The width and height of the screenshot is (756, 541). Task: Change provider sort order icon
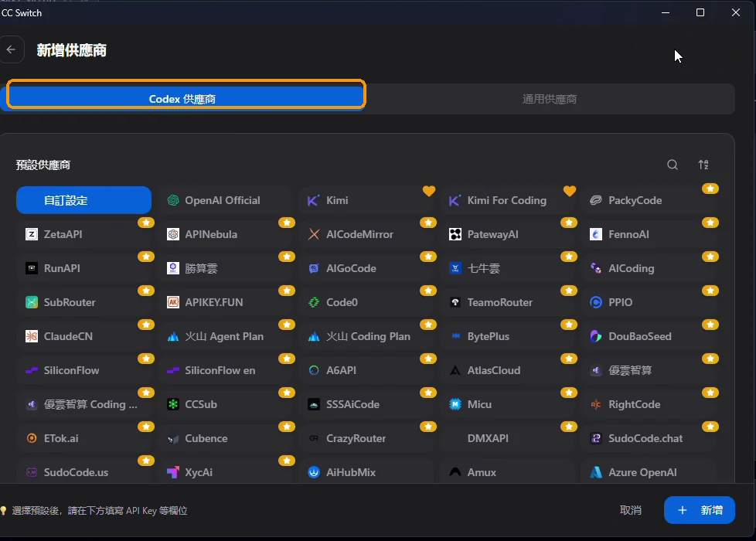(703, 165)
